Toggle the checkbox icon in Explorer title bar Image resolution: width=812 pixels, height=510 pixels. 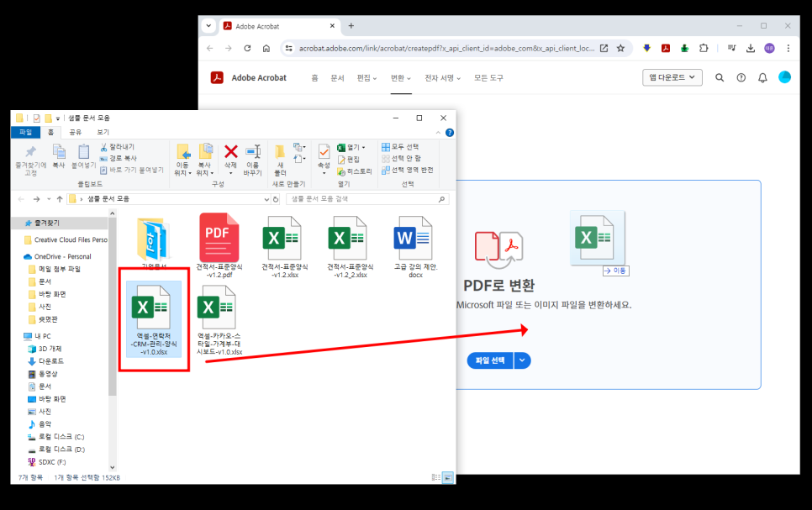[x=36, y=118]
